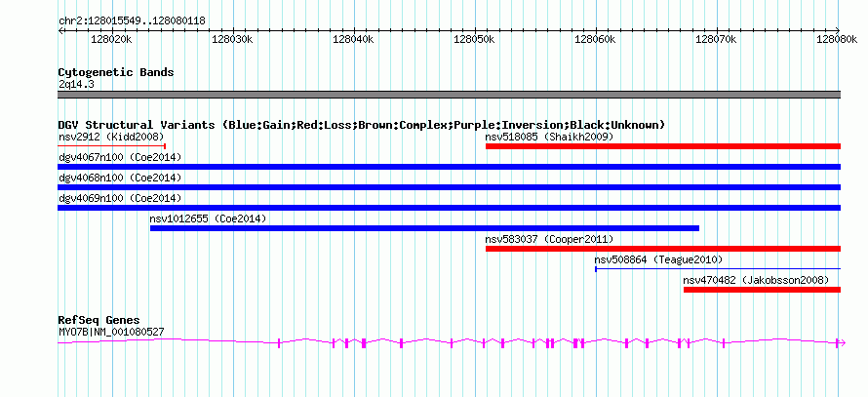868x397 pixels.
Task: Click the red nsv583037 loss bar
Action: tap(663, 249)
